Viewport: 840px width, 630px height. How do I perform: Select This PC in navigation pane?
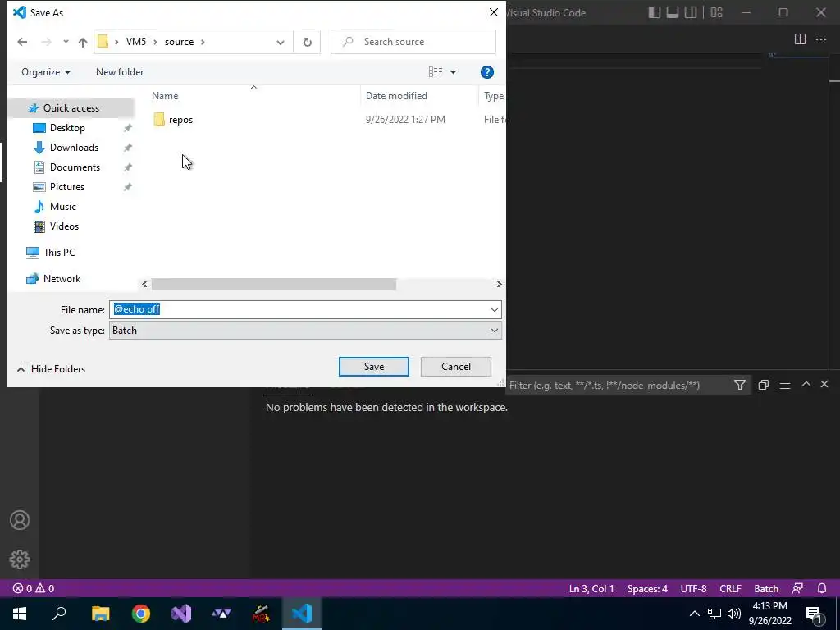(59, 253)
